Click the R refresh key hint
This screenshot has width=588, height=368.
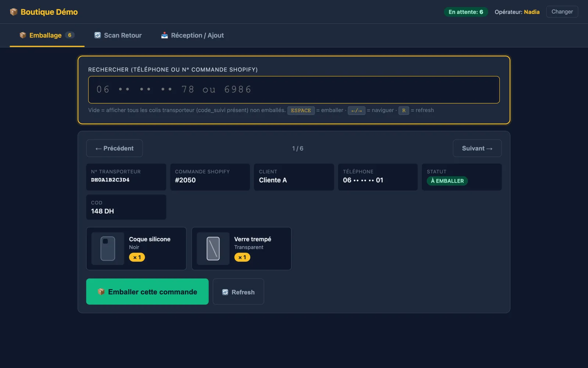point(404,110)
